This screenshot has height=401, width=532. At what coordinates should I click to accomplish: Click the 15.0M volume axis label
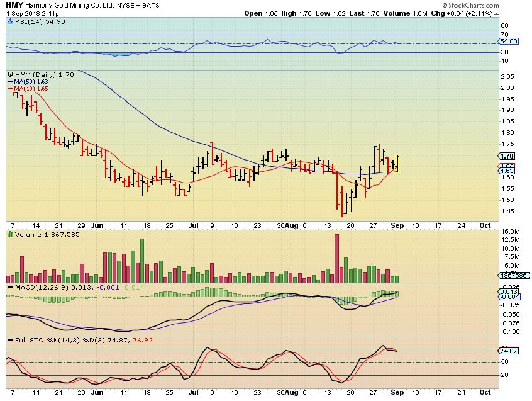[x=511, y=232]
